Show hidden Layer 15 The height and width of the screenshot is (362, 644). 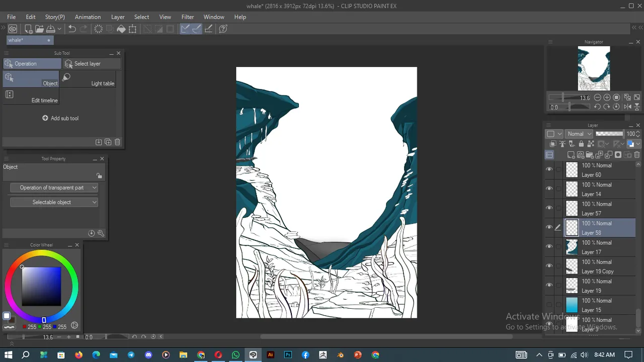pyautogui.click(x=549, y=305)
